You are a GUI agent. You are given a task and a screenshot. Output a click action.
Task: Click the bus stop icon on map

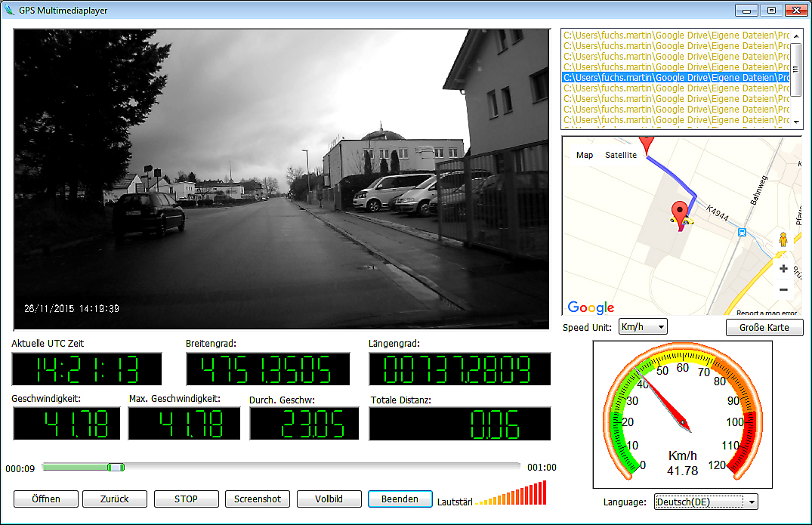click(x=742, y=233)
